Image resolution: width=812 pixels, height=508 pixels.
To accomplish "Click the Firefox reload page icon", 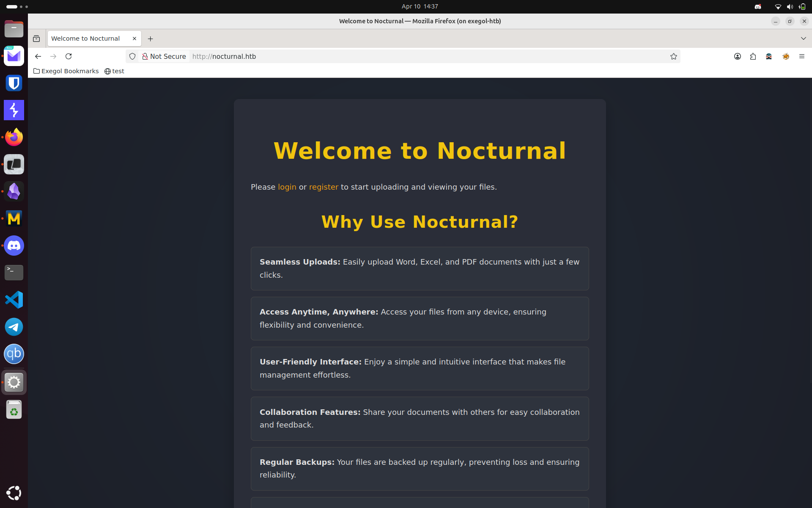I will click(69, 56).
